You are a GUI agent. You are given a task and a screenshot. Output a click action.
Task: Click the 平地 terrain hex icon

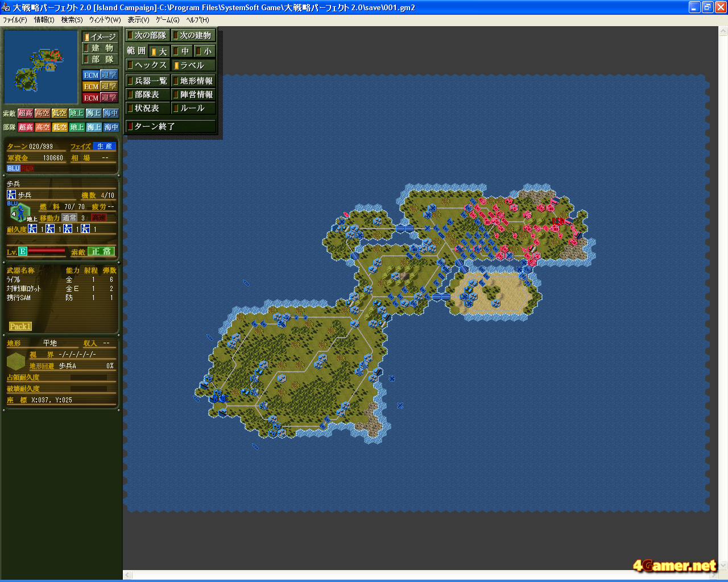[x=16, y=361]
